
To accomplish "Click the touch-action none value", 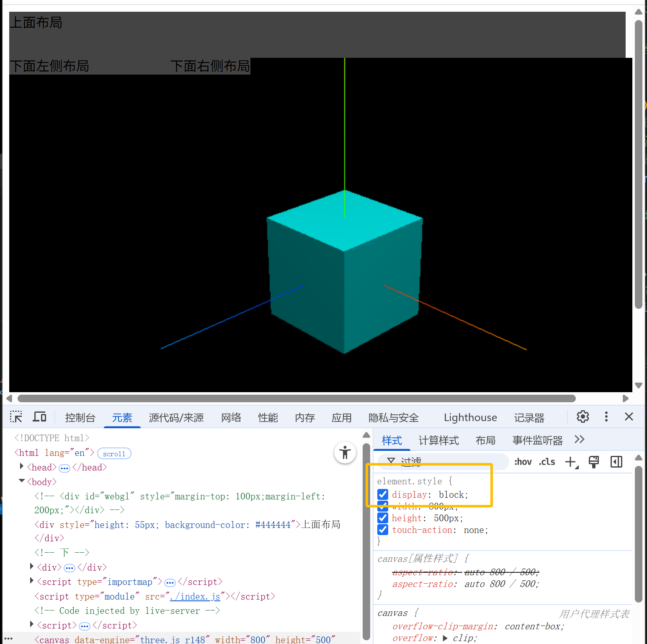I will point(474,530).
